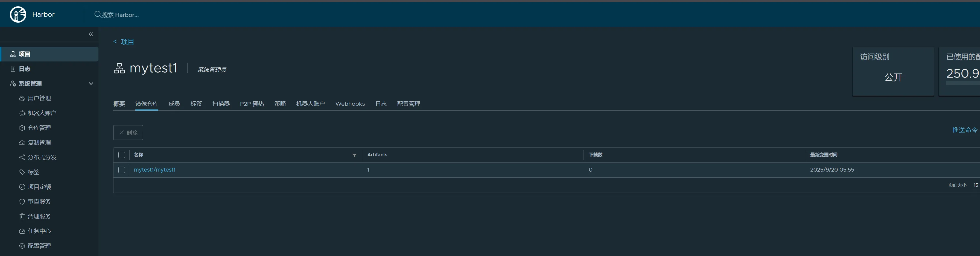Open the 页面大小 page size selector
The height and width of the screenshot is (256, 980).
click(x=975, y=185)
